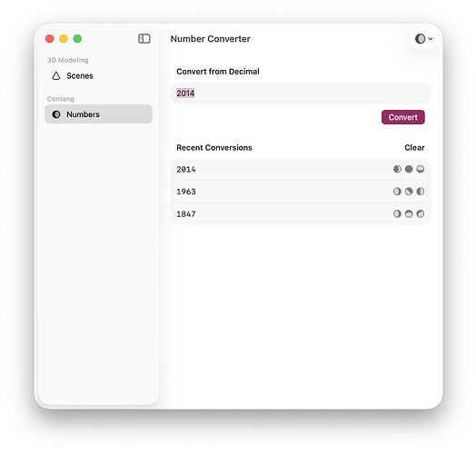
Task: Open the Scenes item in the sidebar
Action: pyautogui.click(x=98, y=76)
